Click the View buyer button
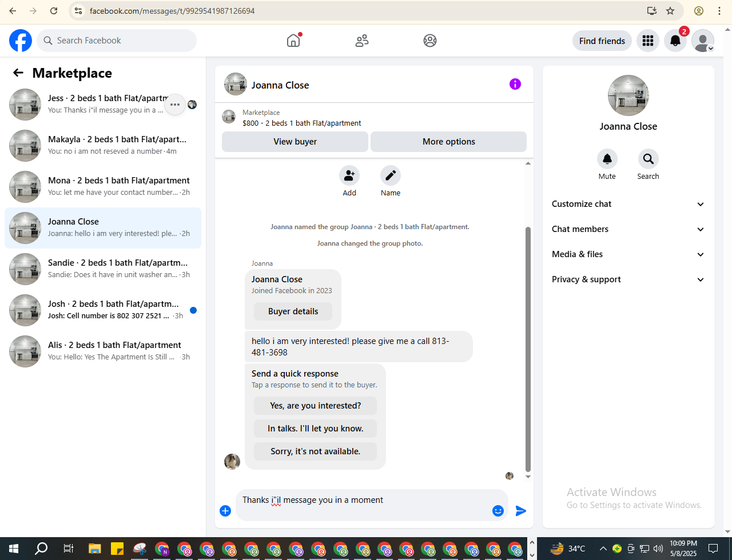Screen dimensions: 732x560 click(x=295, y=142)
